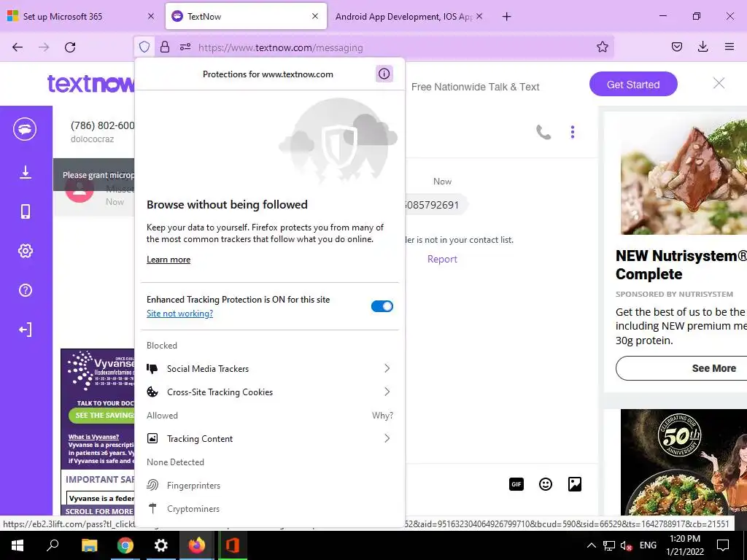Switch to Set up Microsoft 365 tab
The height and width of the screenshot is (560, 747).
81,16
